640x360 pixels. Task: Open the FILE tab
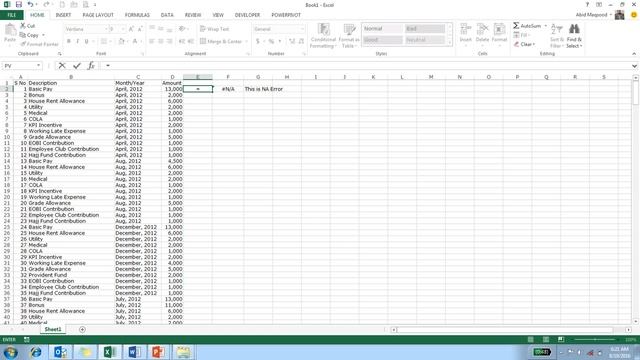click(x=11, y=15)
